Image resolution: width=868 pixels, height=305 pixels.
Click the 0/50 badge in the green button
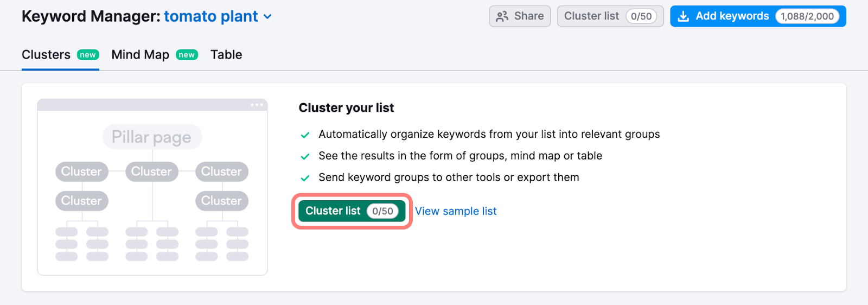(382, 211)
